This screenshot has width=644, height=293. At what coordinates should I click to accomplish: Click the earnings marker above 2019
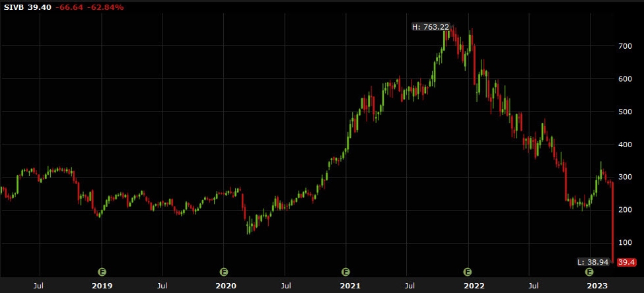coord(102,271)
